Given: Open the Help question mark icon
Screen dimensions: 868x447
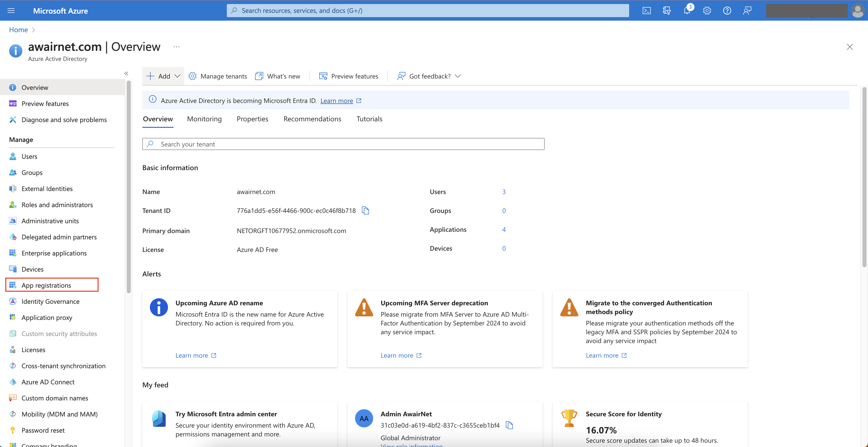Looking at the screenshot, I should 727,11.
